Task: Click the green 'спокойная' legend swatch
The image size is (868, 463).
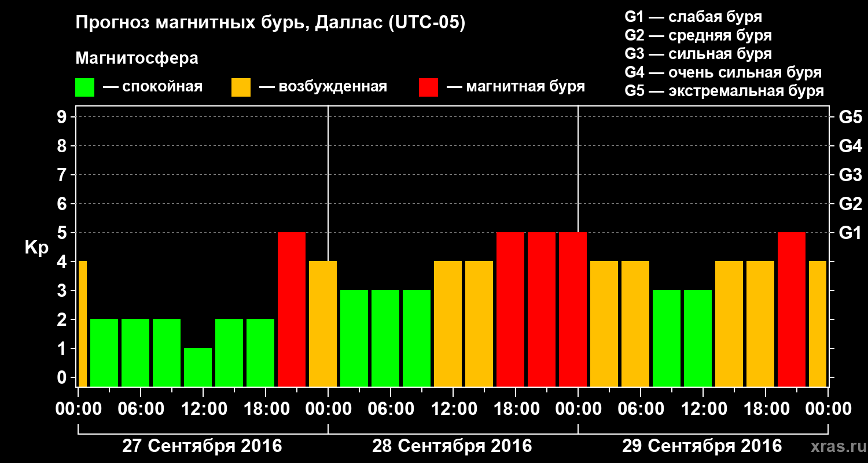Action: click(84, 87)
